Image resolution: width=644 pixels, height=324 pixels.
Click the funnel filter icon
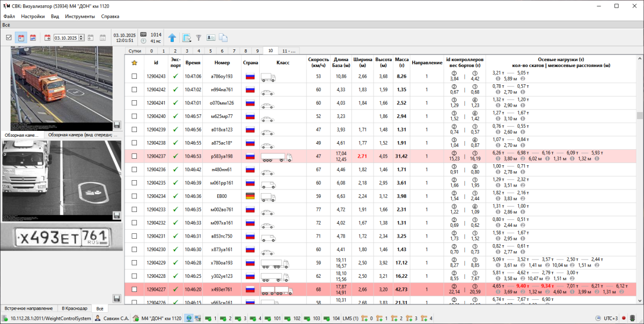click(x=198, y=38)
